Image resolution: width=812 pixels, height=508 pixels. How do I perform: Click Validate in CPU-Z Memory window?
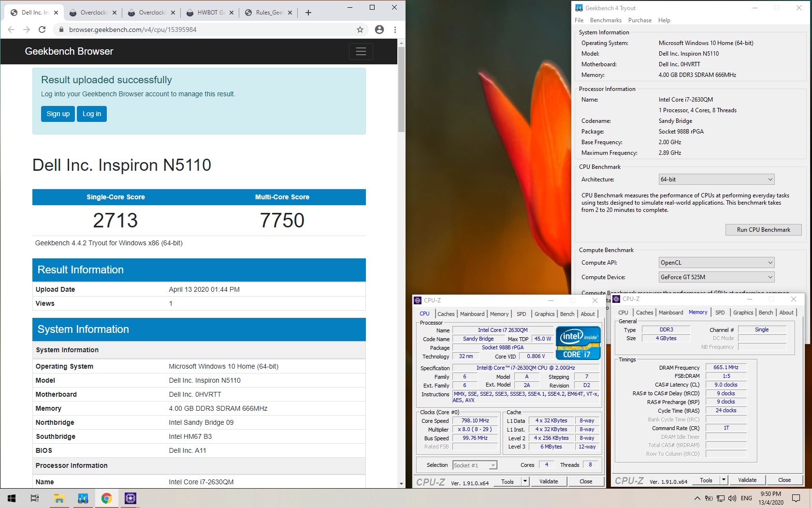click(x=747, y=480)
